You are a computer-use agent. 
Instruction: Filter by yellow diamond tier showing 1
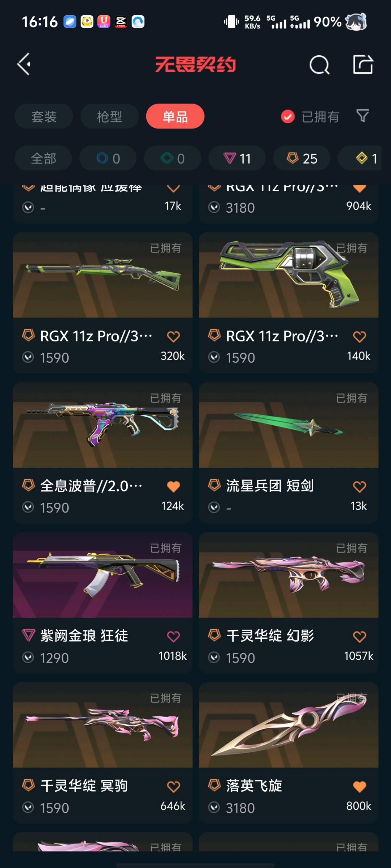(x=364, y=158)
